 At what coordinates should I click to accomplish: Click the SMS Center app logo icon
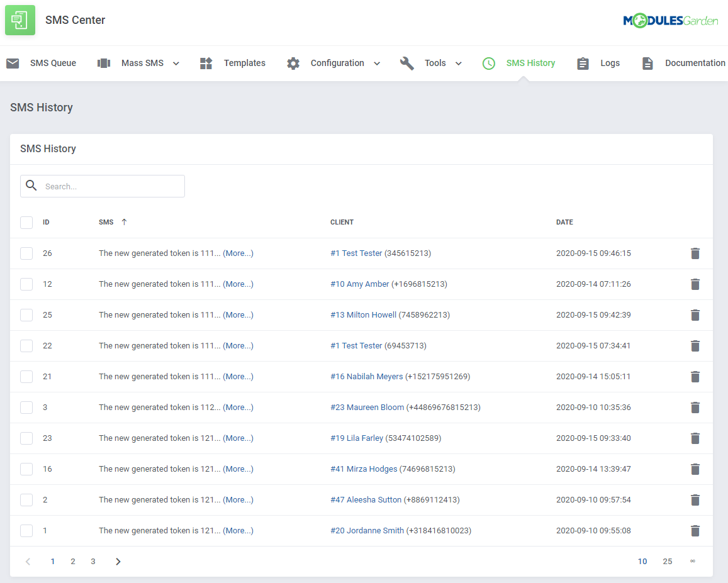point(20,20)
